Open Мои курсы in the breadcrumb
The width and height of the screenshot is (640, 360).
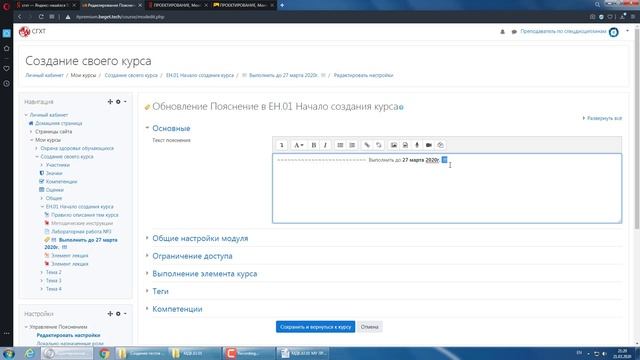pyautogui.click(x=83, y=76)
